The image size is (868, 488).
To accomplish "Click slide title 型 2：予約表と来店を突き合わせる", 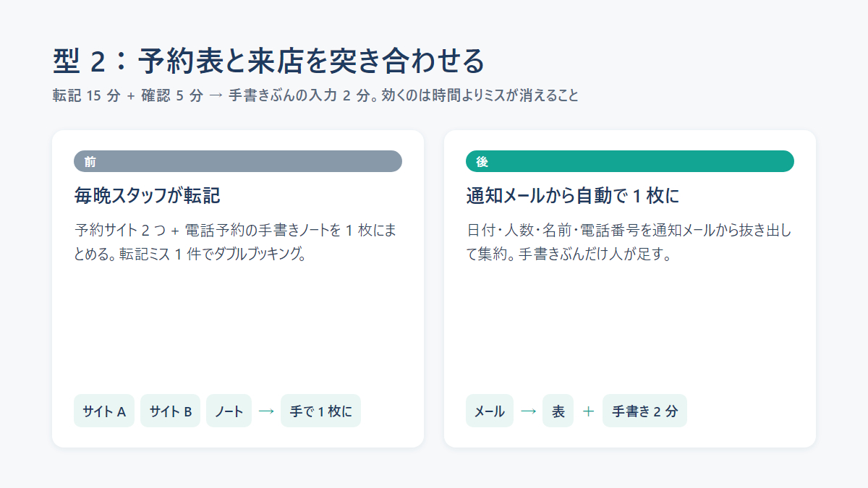I will (x=268, y=61).
